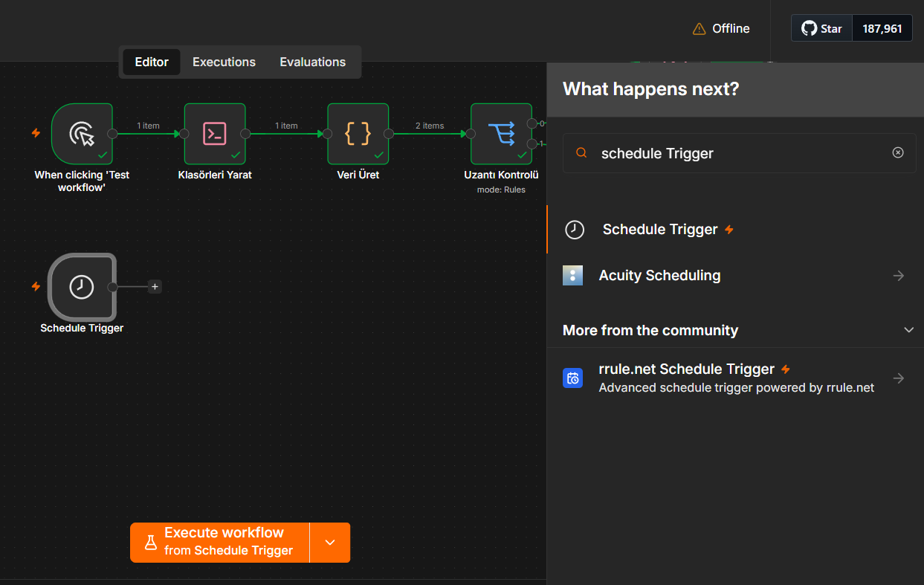
Task: Switch to the Evaluations tab
Action: point(313,62)
